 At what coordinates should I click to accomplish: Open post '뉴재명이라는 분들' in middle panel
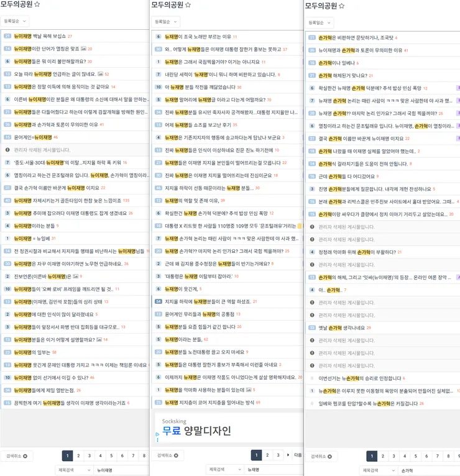click(x=183, y=339)
